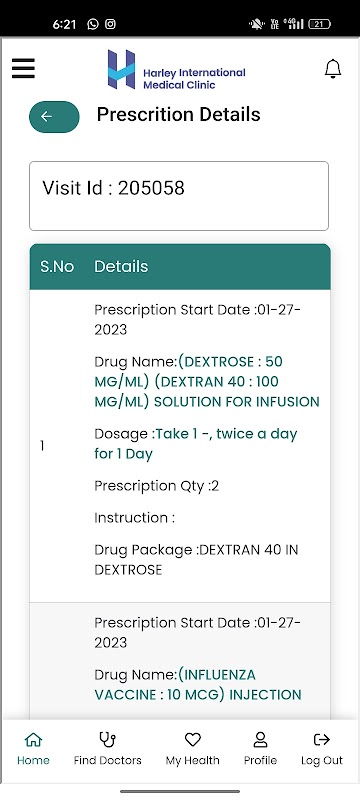Tap the Details column header
The width and height of the screenshot is (360, 800).
coord(121,266)
